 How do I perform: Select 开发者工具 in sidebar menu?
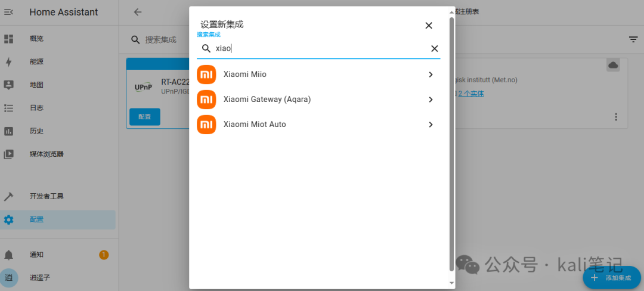[x=47, y=197]
